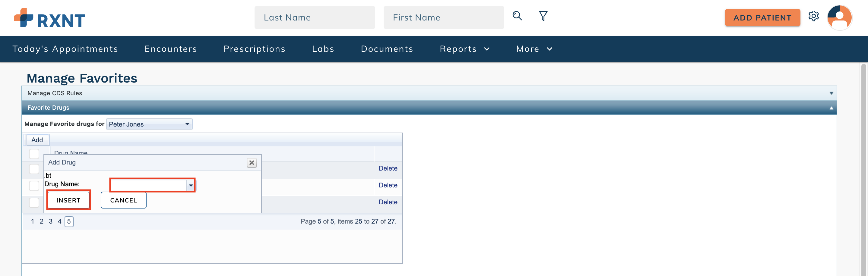Collapse the Favorite Drugs panel

tap(429, 108)
